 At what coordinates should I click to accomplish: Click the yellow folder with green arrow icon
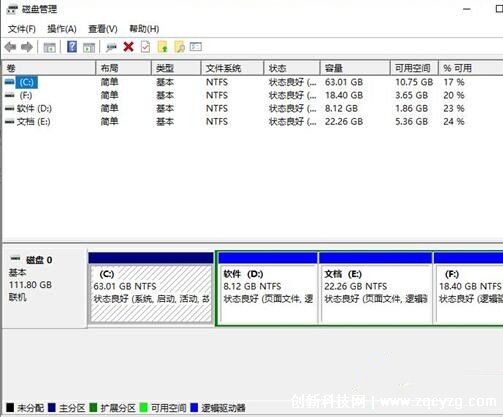tap(163, 47)
